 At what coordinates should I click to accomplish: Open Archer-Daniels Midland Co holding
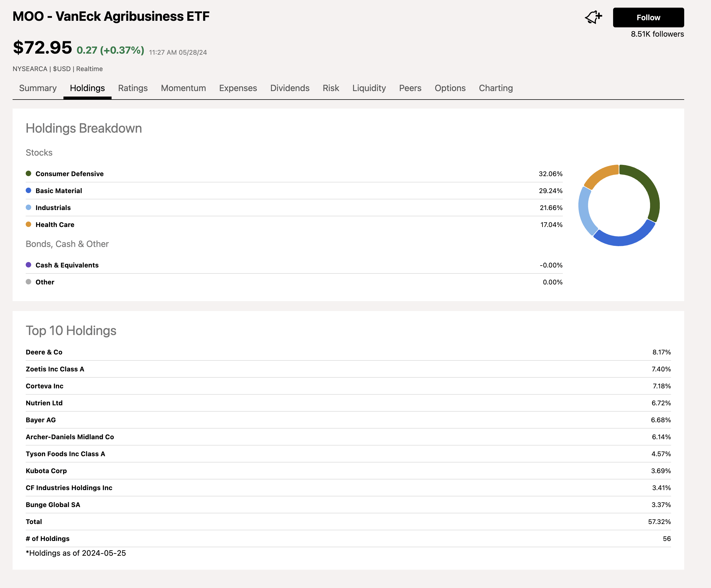pyautogui.click(x=70, y=437)
